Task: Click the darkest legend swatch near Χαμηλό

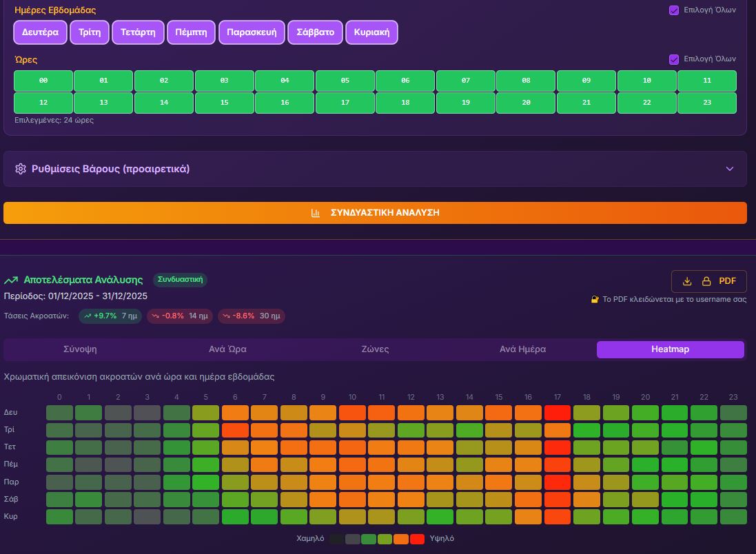Action: point(336,539)
